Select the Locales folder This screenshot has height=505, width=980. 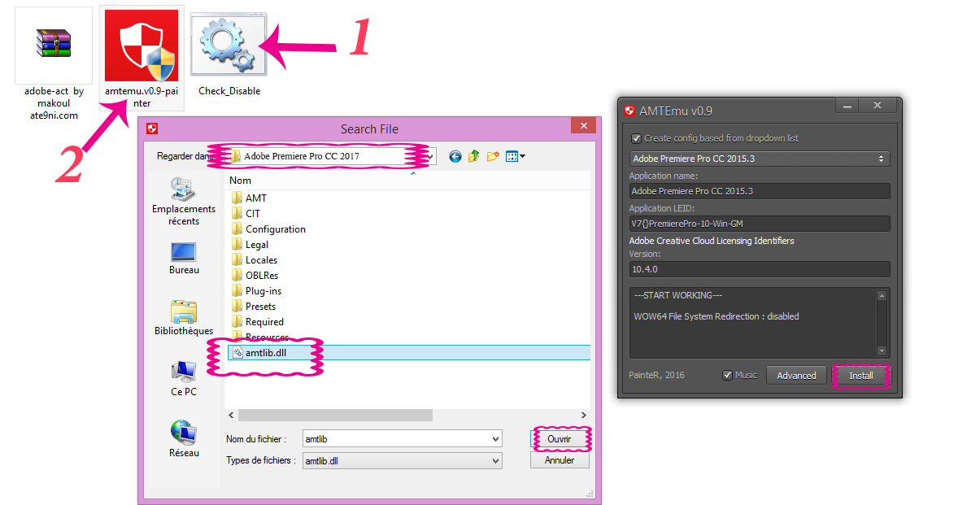pos(255,259)
